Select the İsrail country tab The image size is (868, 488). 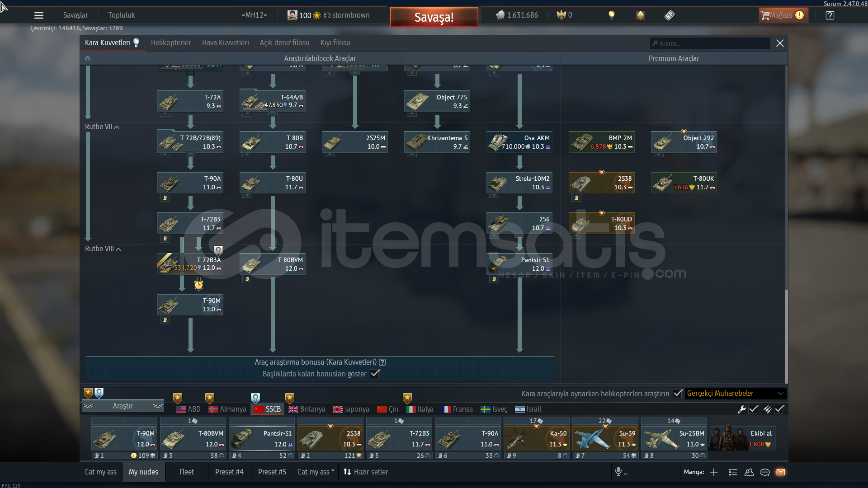click(528, 409)
